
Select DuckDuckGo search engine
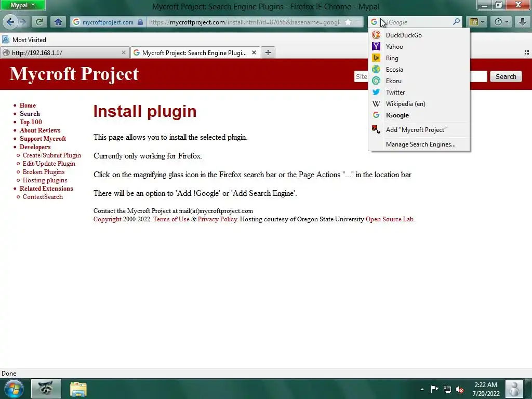[x=419, y=35]
